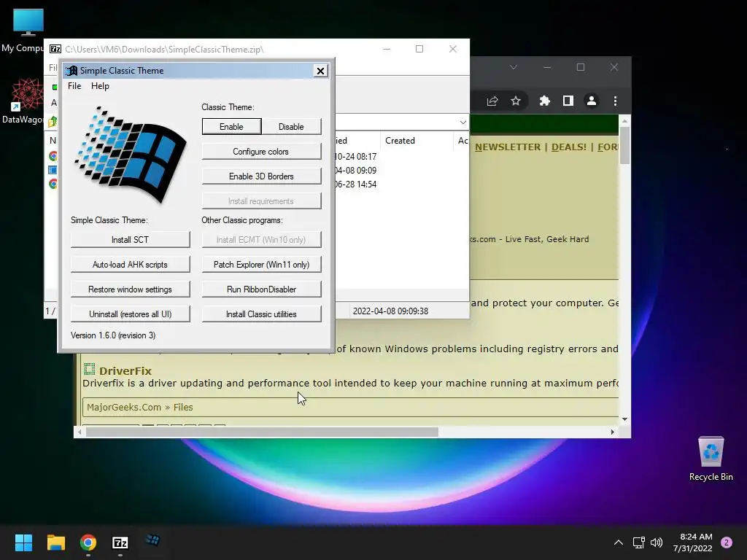
Task: Sort by the Created column in 7-Zip
Action: (400, 141)
